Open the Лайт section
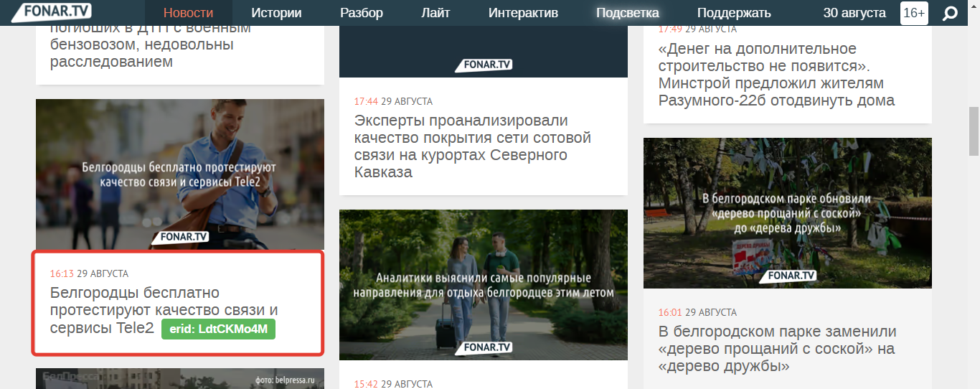The image size is (980, 389). (x=435, y=13)
